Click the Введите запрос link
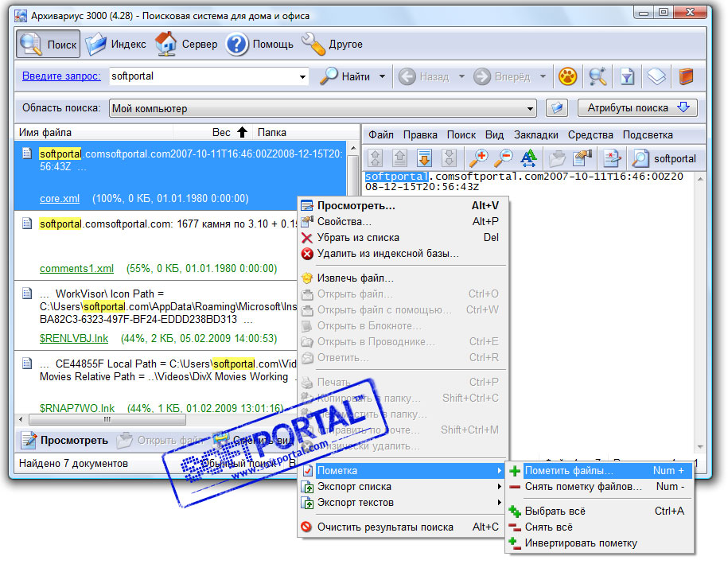The height and width of the screenshot is (564, 728). pyautogui.click(x=61, y=76)
